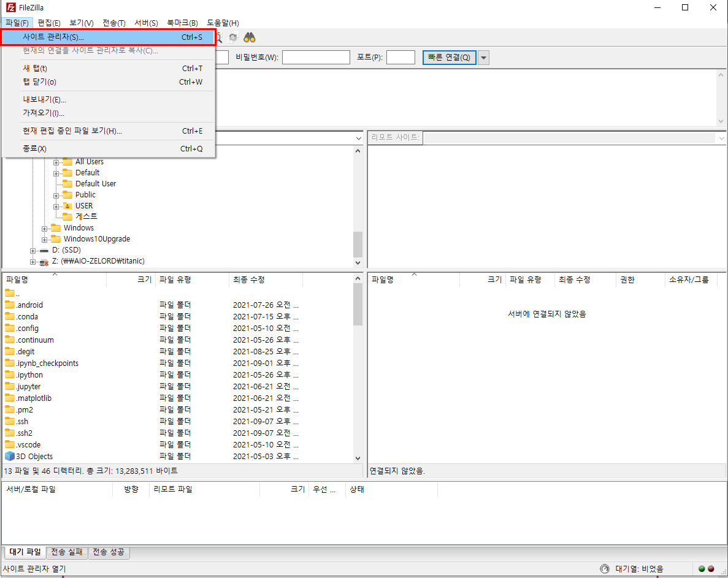The image size is (728, 578).
Task: Click the green activity indicator light
Action: point(702,569)
